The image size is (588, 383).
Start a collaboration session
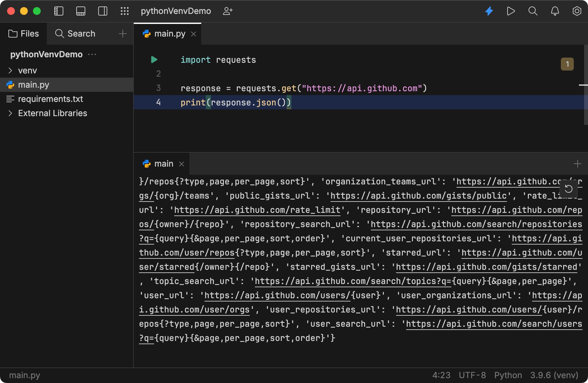click(228, 11)
